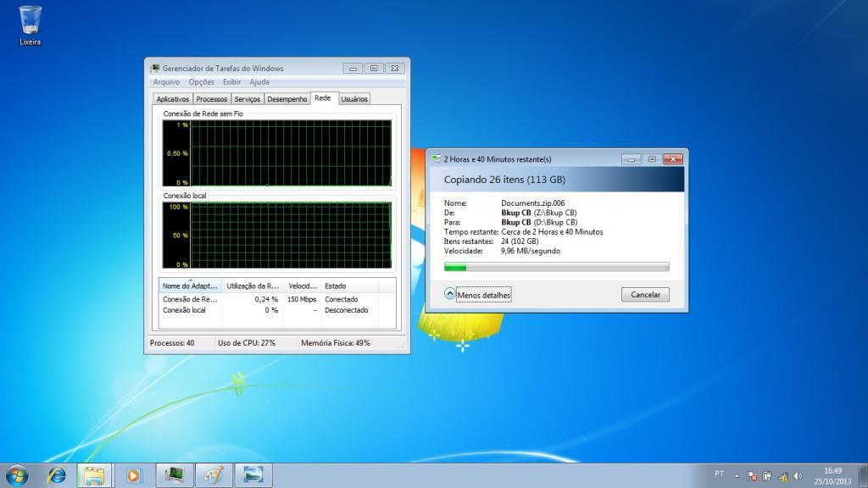Launch Internet Explorer from taskbar

pyautogui.click(x=57, y=475)
